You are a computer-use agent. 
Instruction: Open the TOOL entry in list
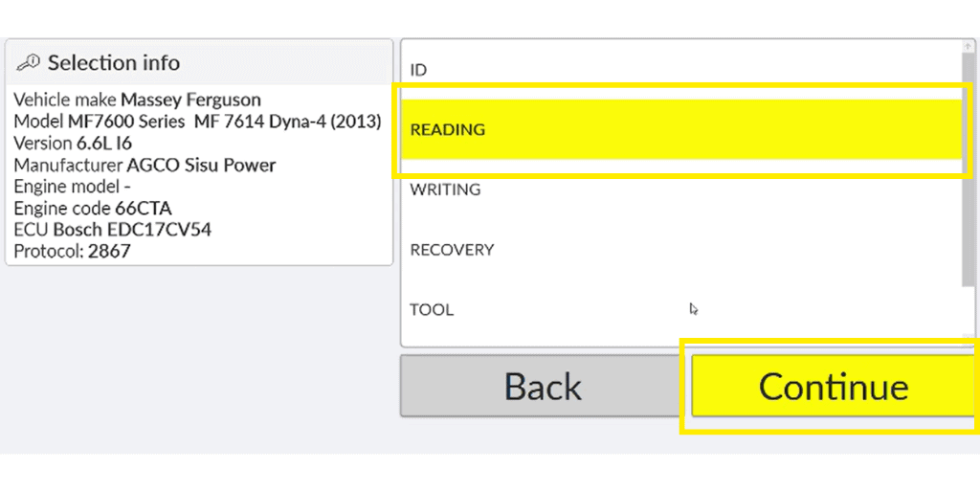click(432, 310)
